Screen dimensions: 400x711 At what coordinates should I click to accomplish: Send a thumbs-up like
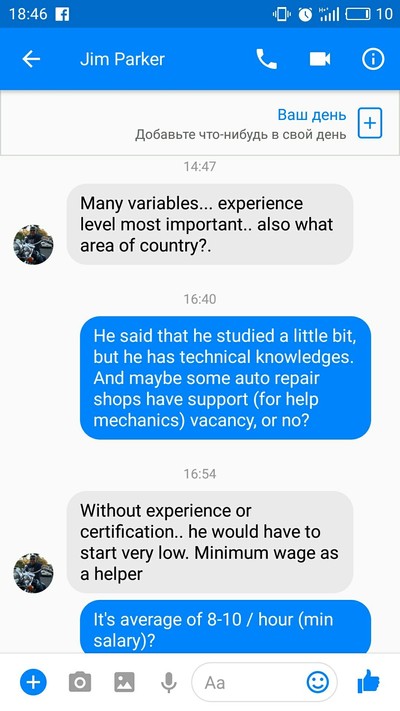click(368, 682)
